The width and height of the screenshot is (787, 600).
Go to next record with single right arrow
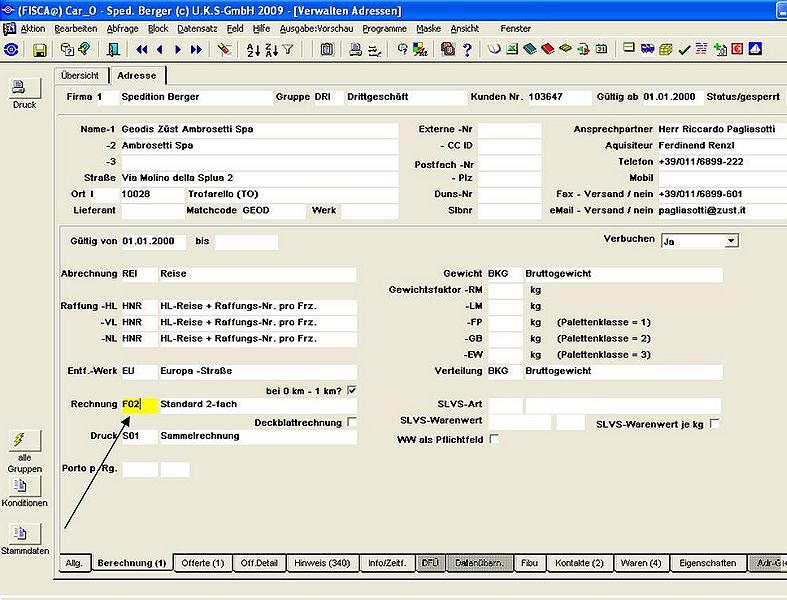pos(178,49)
